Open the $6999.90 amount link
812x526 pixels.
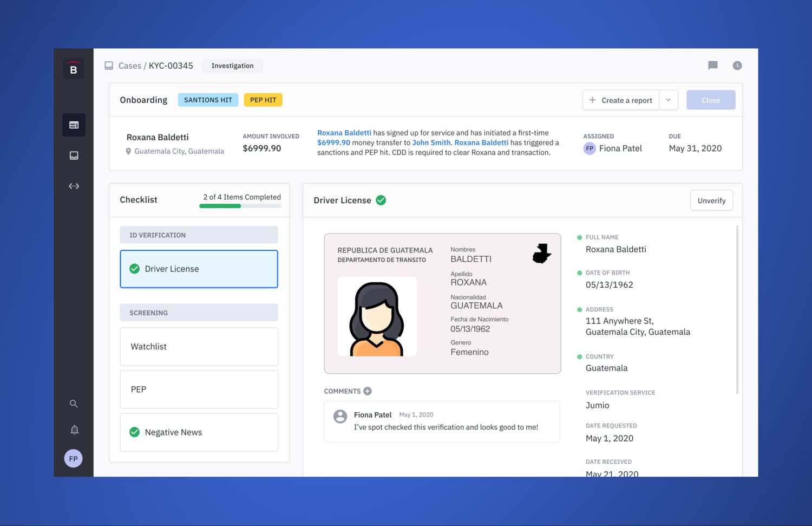(x=333, y=142)
